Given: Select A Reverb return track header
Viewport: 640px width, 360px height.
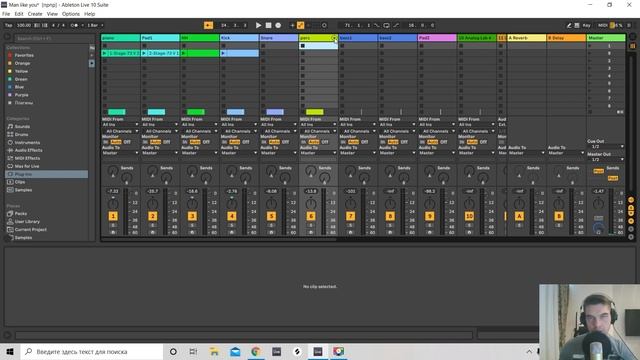Looking at the screenshot, I should 526,38.
